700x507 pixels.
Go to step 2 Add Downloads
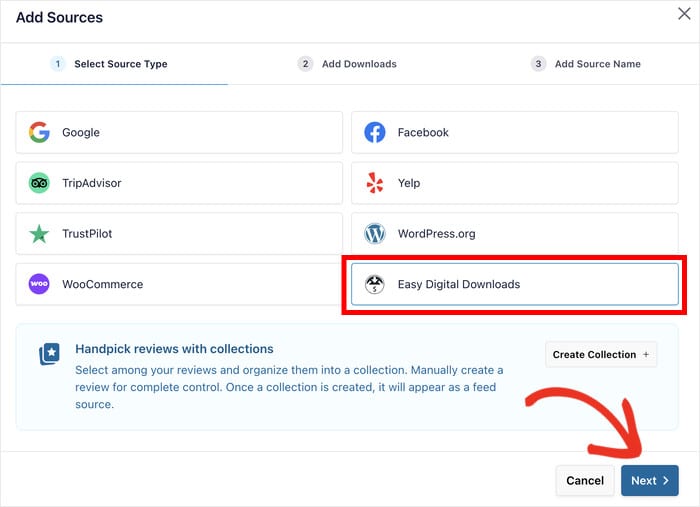point(347,64)
